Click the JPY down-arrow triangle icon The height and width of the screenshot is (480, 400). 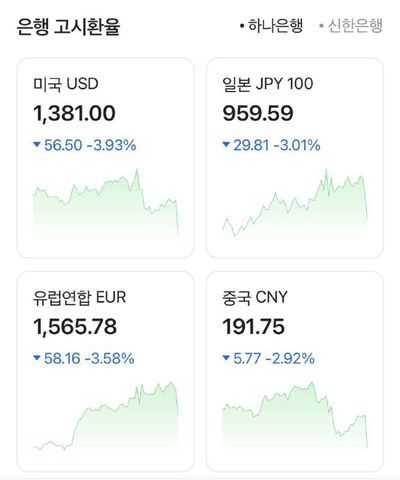click(226, 145)
